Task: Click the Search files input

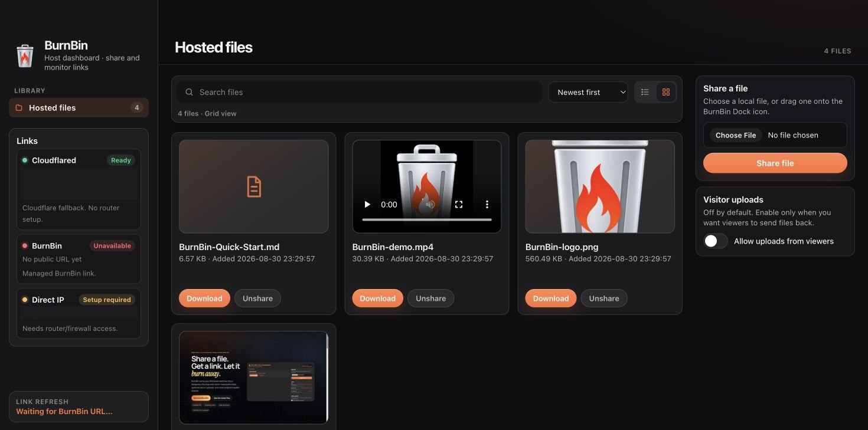Action: tap(359, 92)
